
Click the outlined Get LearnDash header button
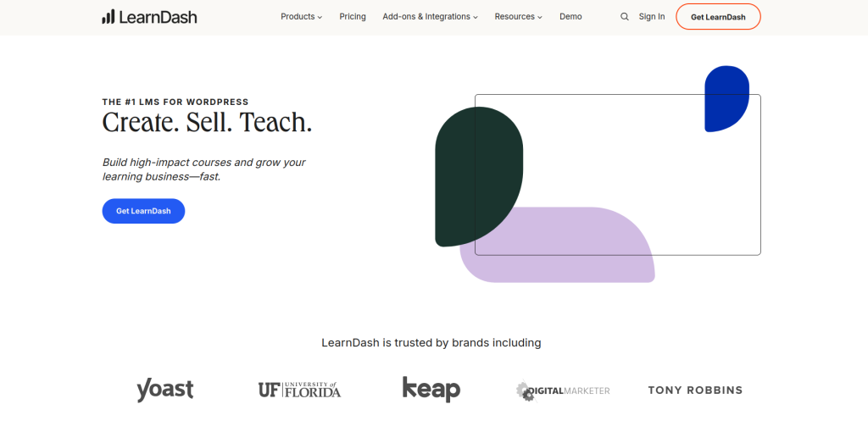coord(718,17)
